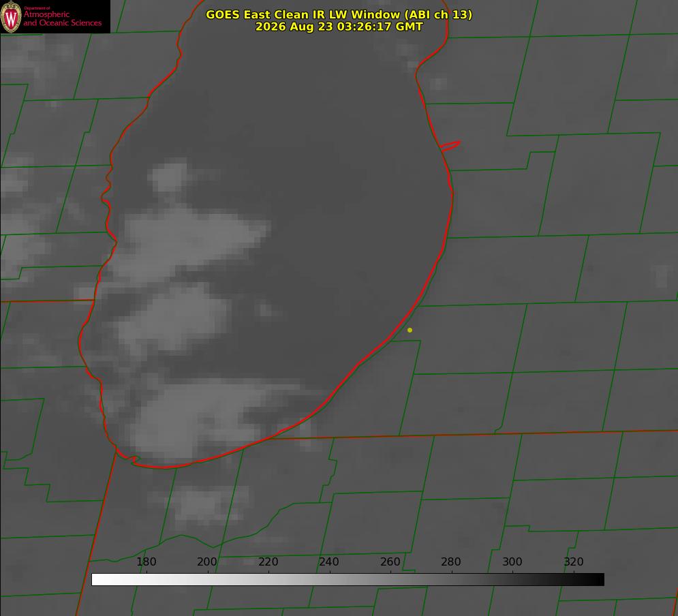Click the 240 colorbar tick label
This screenshot has width=678, height=616.
(329, 561)
